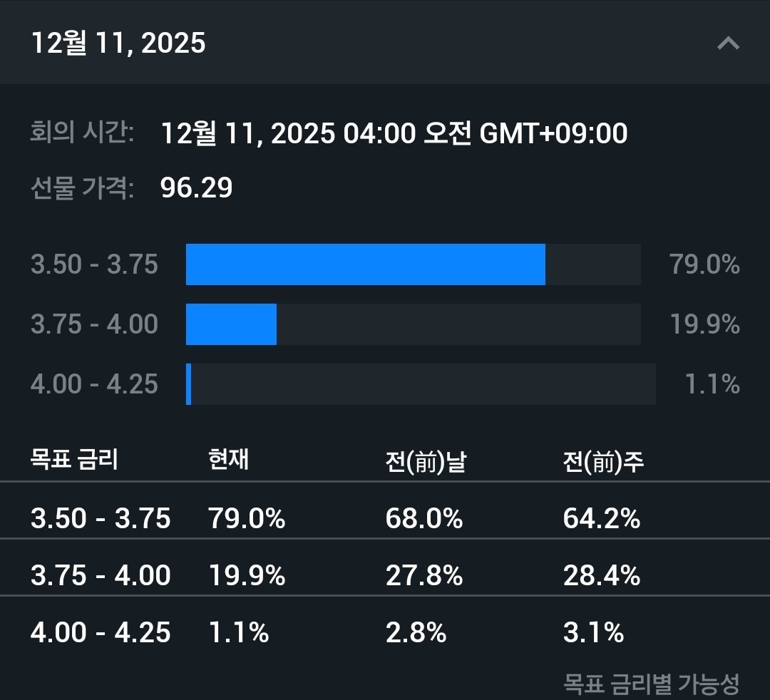The image size is (770, 700).
Task: Click the 3.50 - 3.75 blue probability bar
Action: 365,264
